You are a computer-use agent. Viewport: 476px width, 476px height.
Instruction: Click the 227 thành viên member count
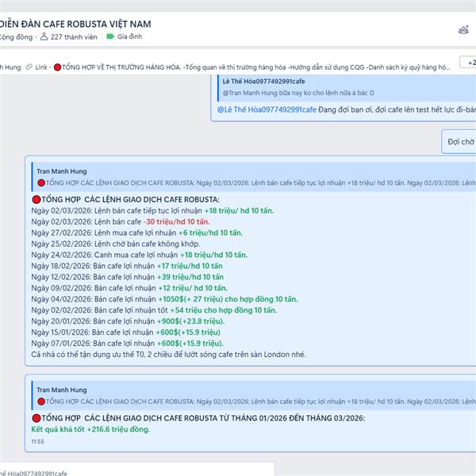click(69, 37)
